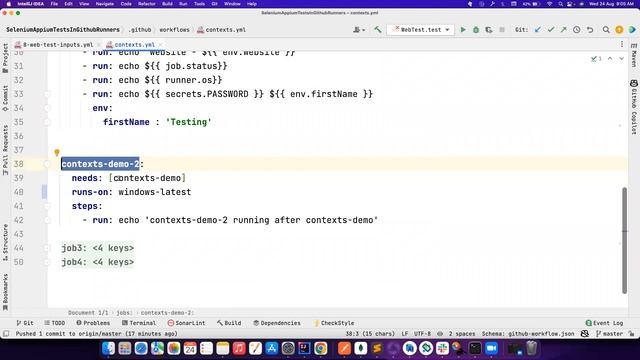The width and height of the screenshot is (640, 360).
Task: Open the CheckStyle tool window
Action: [333, 323]
